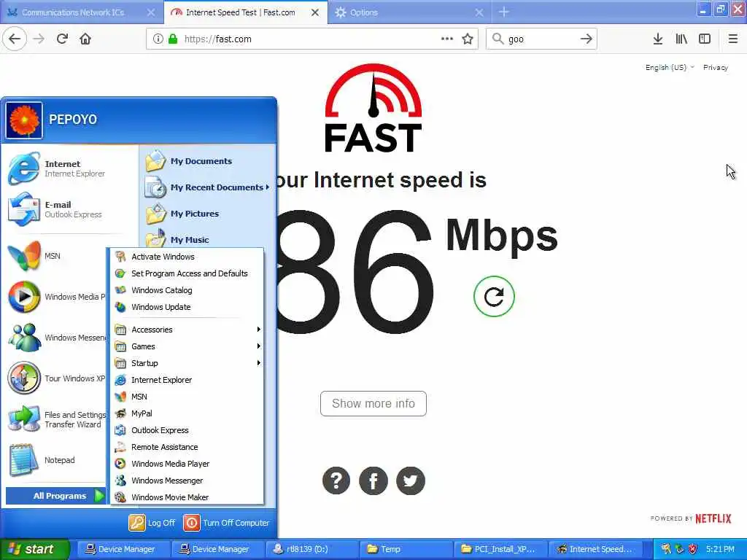Viewport: 747px width, 560px height.
Task: Launch Notepad from the Start menu
Action: pos(56,460)
